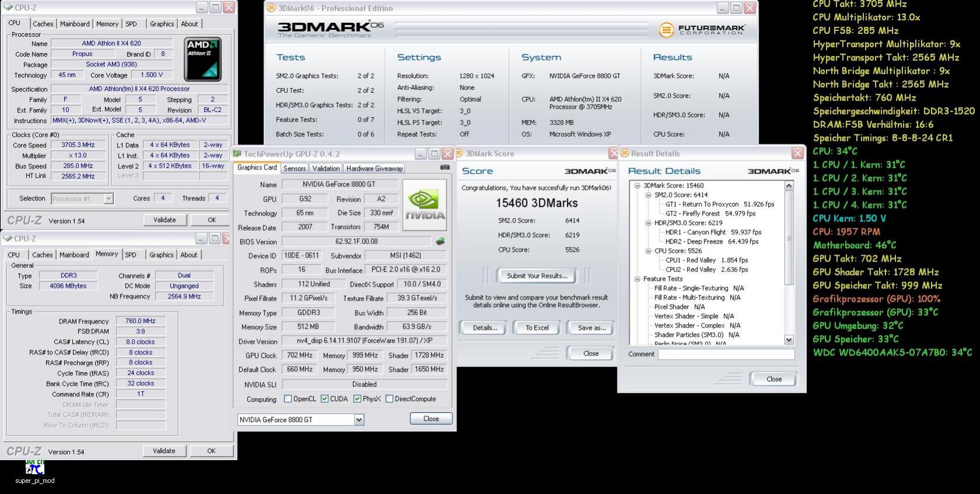Viewport: 980px width, 494px height.
Task: Collapse the 3DMark Score tree node
Action: tap(637, 186)
